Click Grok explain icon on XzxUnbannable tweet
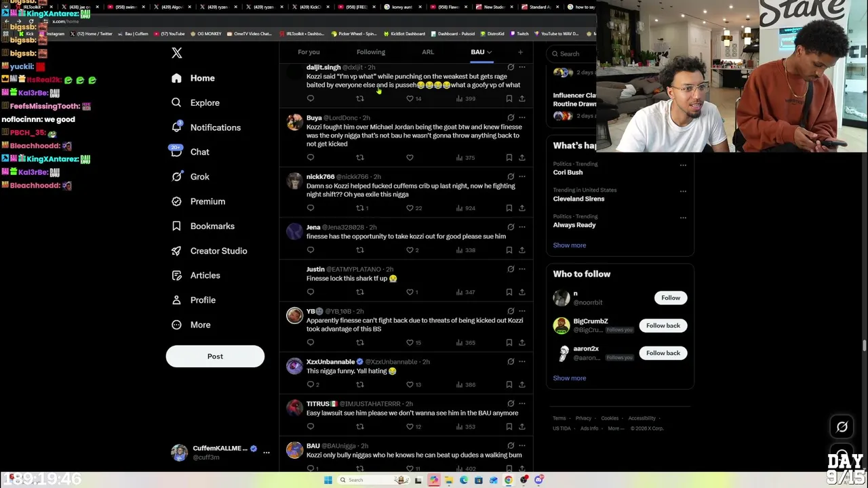This screenshot has height=488, width=868. tap(511, 362)
